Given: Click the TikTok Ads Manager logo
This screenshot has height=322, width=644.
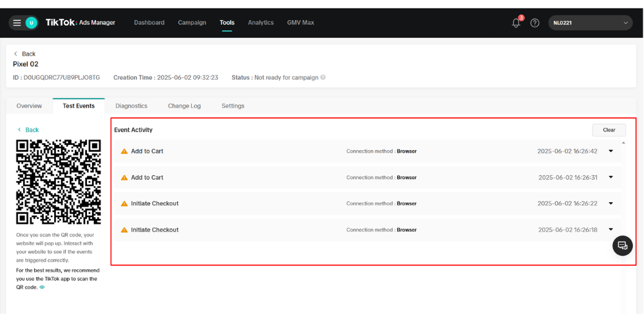Looking at the screenshot, I should pos(80,23).
